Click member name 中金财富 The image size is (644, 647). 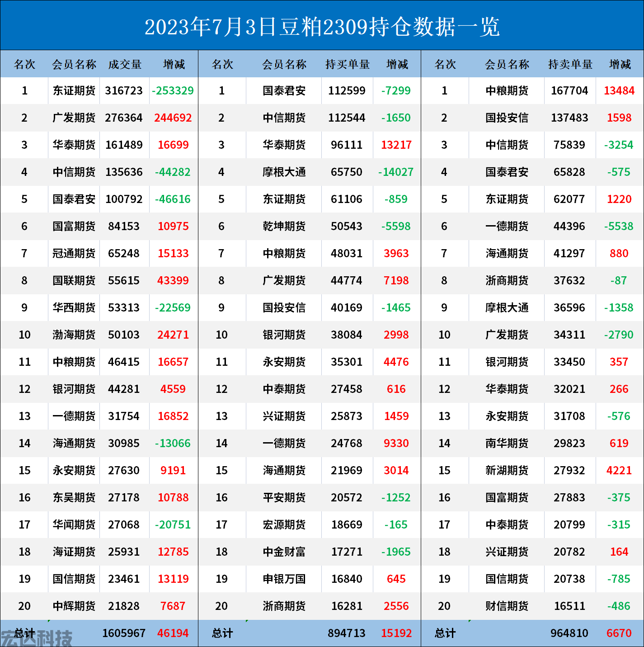[284, 552]
